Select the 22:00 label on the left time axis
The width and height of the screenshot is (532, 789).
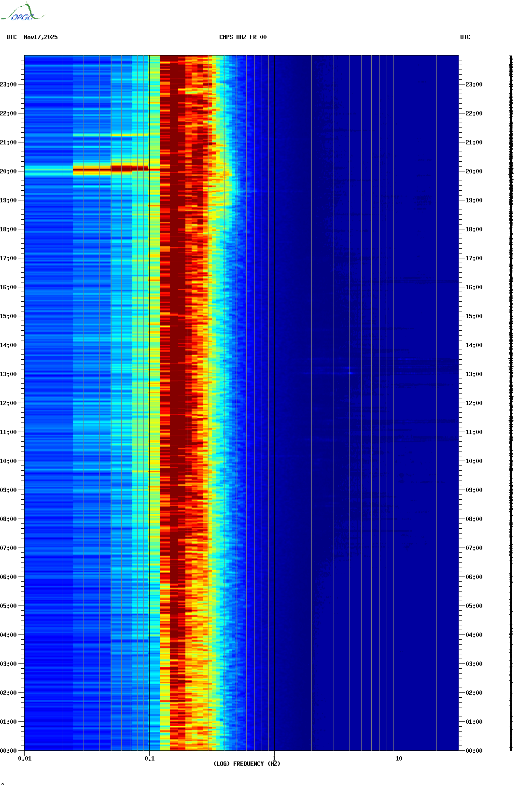(8, 113)
